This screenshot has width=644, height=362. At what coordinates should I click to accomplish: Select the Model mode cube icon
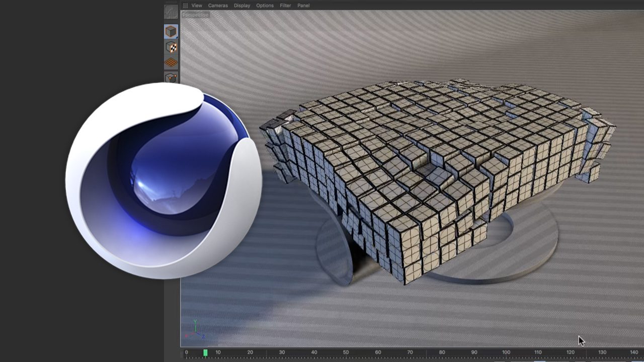point(171,32)
